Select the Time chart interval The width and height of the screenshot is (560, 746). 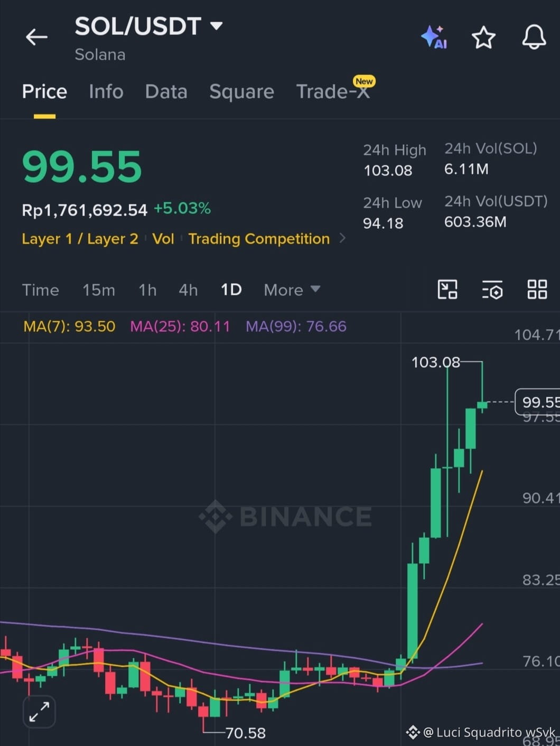40,290
